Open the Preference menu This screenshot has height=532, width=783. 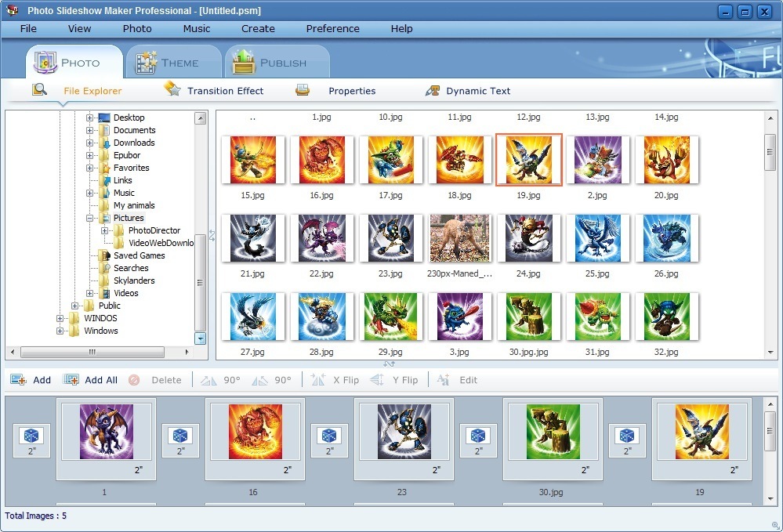332,28
